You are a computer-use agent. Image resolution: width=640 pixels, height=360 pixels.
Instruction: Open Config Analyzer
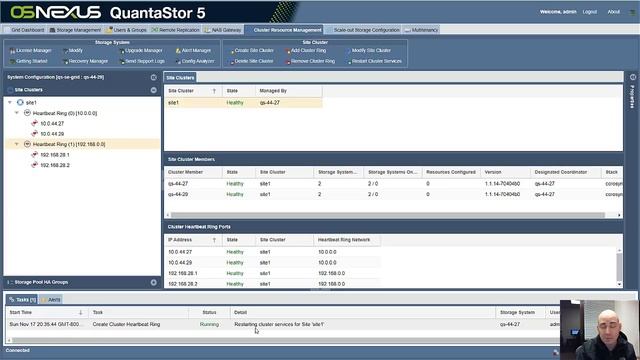pos(195,61)
